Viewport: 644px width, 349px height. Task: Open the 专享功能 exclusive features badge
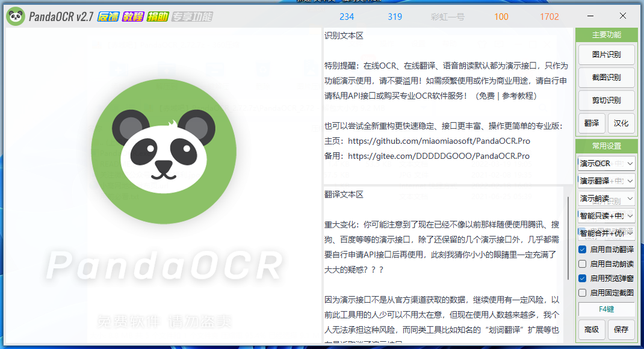coord(192,16)
